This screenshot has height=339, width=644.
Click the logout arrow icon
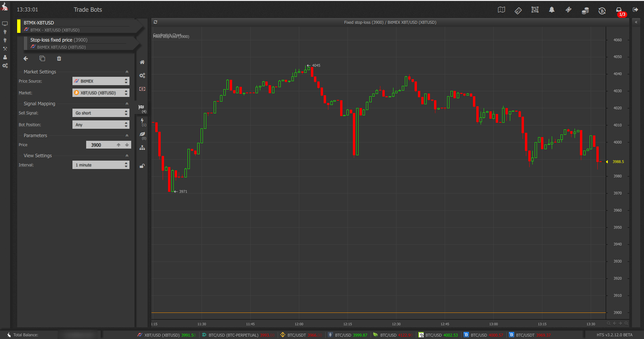pyautogui.click(x=635, y=9)
